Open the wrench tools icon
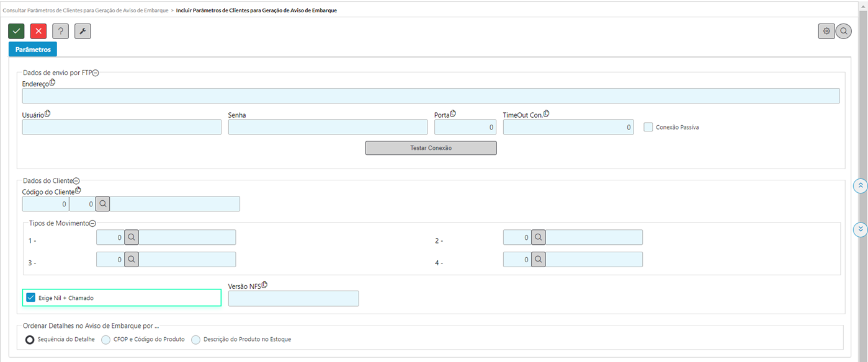Screen dimensions: 868x362 pos(83,31)
